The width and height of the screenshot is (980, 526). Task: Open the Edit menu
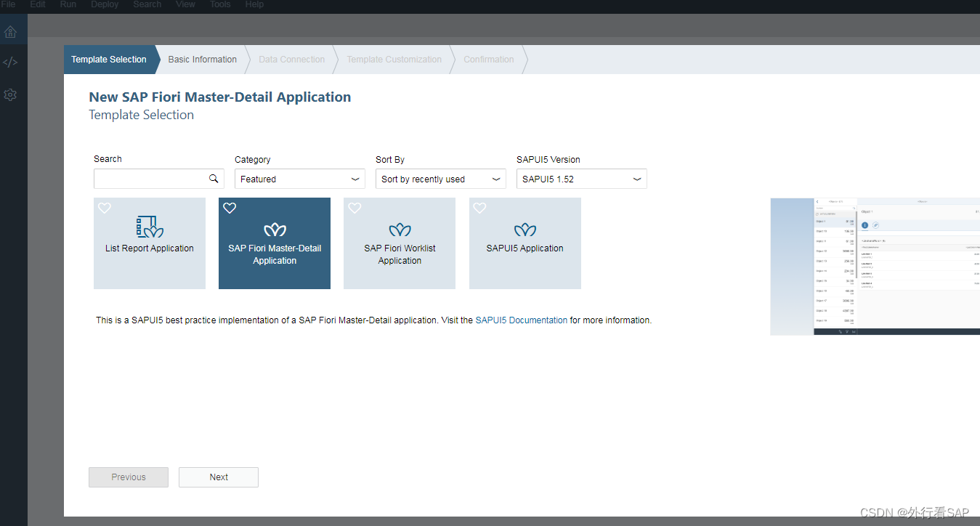[38, 4]
